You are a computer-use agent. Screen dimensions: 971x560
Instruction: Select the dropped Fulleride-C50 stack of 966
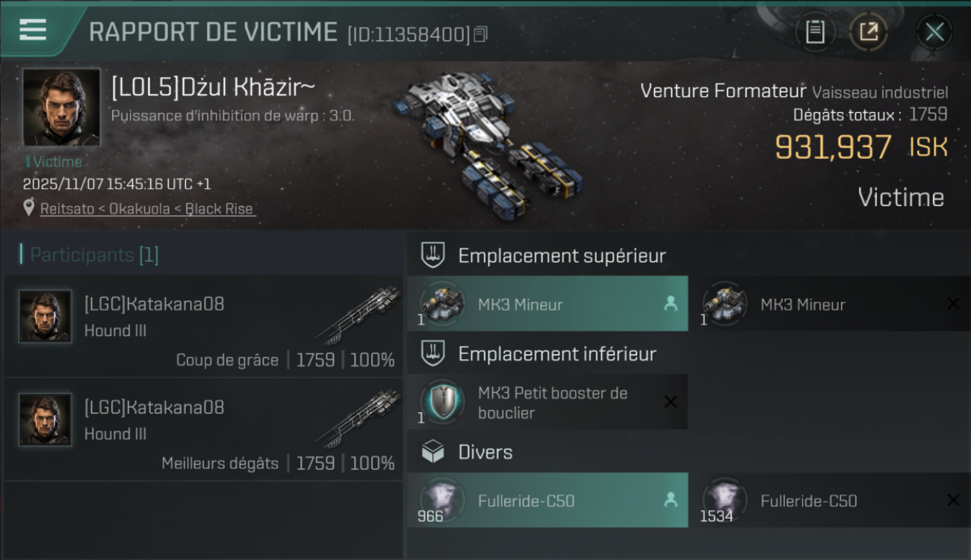(547, 500)
